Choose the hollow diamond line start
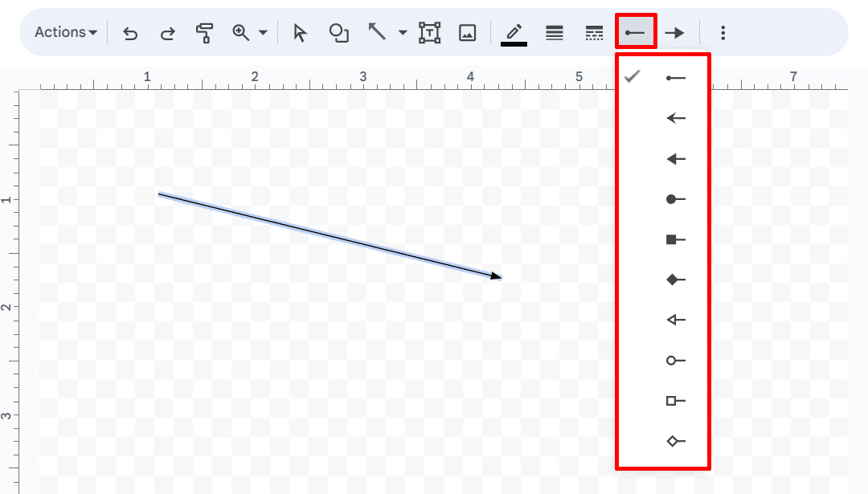Screen dimensions: 868x494 [x=675, y=440]
